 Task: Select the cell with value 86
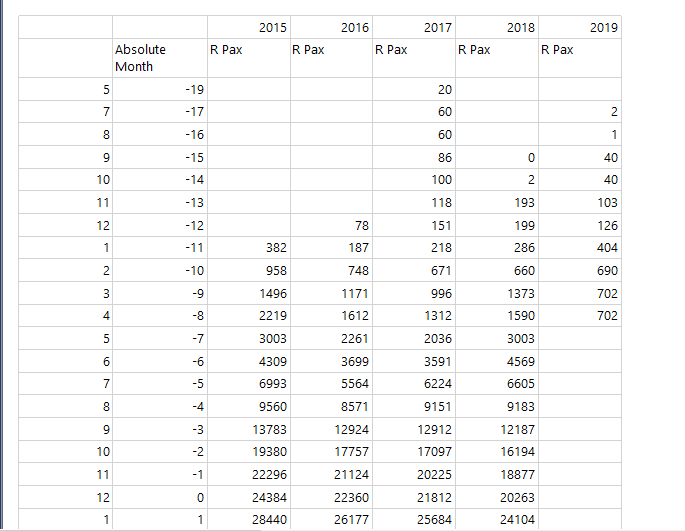click(x=414, y=157)
